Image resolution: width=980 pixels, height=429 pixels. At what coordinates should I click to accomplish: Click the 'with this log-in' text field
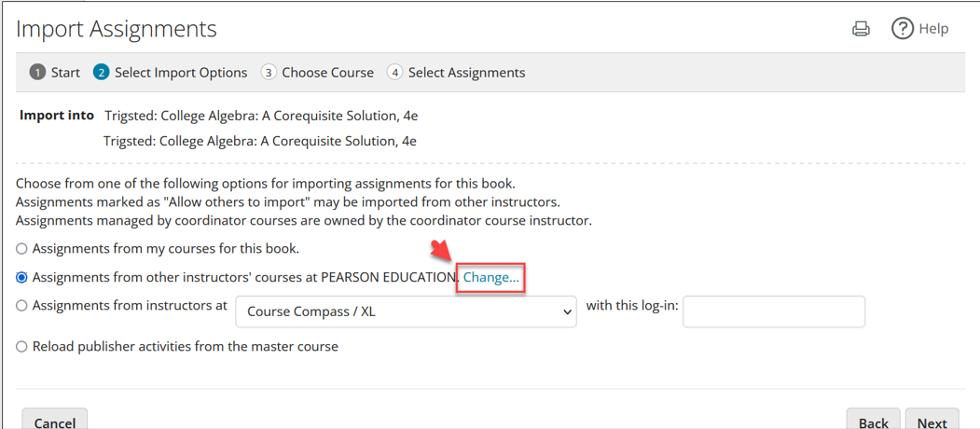tap(774, 312)
